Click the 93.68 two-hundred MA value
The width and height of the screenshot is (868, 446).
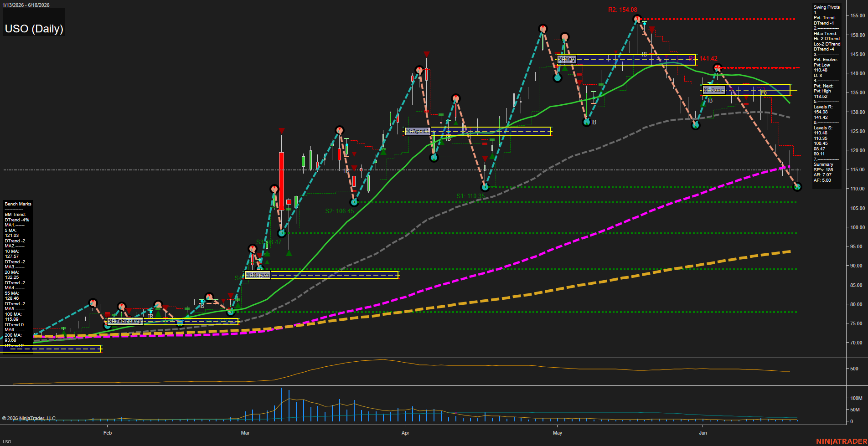pos(10,340)
